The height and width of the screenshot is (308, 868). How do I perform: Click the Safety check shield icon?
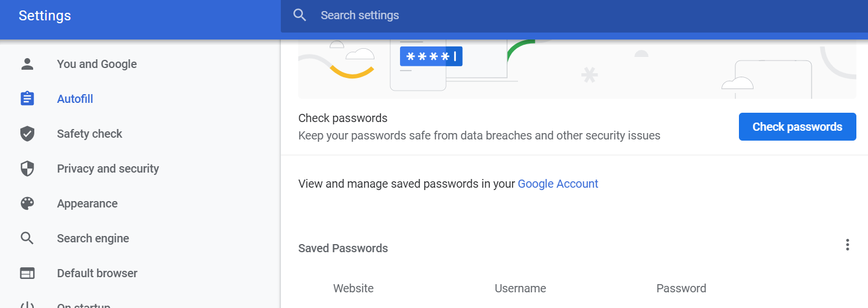(27, 134)
